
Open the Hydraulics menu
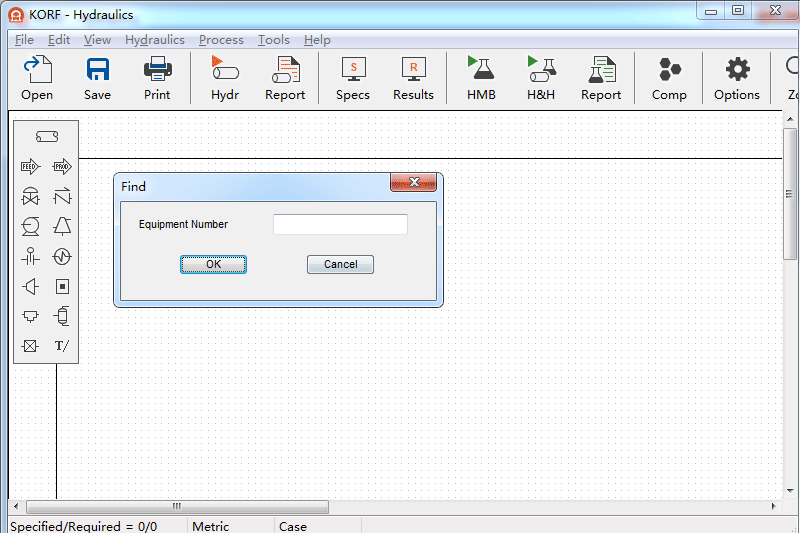click(155, 40)
